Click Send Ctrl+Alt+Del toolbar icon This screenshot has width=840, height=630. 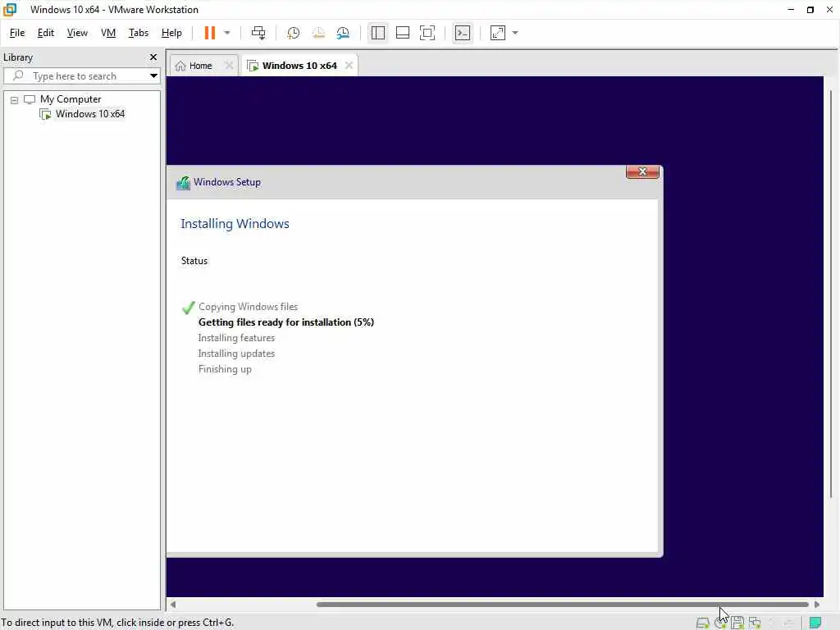258,33
